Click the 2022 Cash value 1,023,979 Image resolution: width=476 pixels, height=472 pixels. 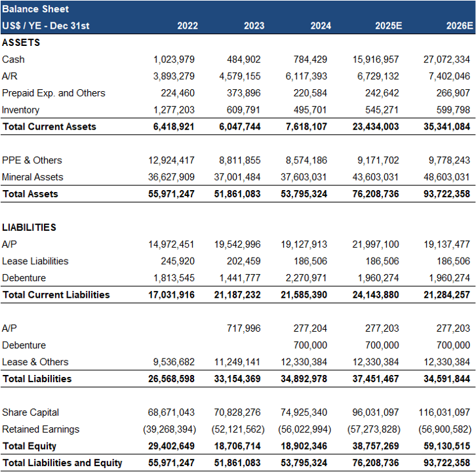click(x=174, y=60)
